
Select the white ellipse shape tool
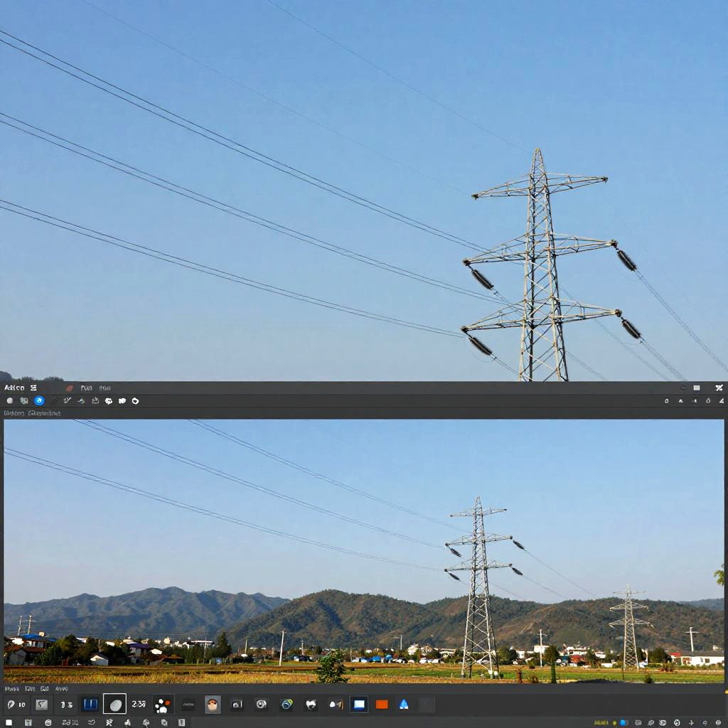click(x=114, y=704)
